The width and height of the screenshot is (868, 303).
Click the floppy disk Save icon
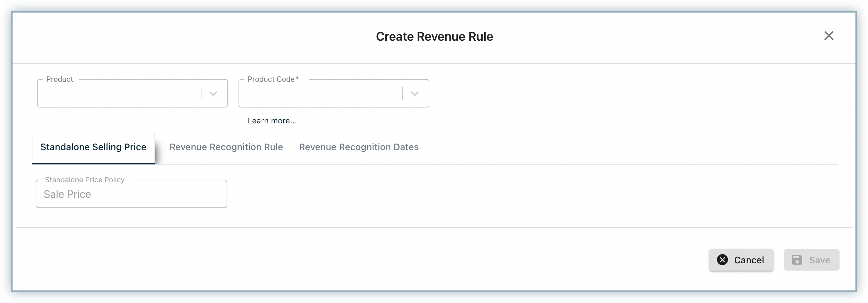(x=797, y=260)
